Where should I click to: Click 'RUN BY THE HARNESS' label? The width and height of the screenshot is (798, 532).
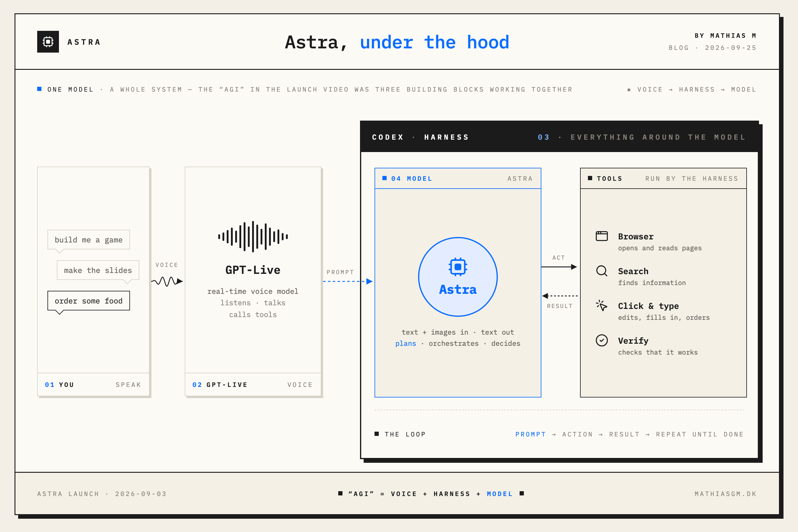click(x=692, y=179)
